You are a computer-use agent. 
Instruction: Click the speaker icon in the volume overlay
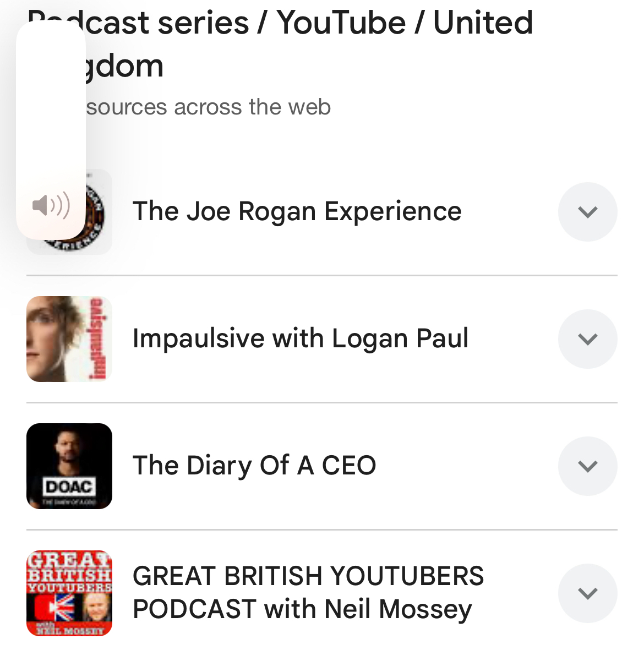click(51, 206)
